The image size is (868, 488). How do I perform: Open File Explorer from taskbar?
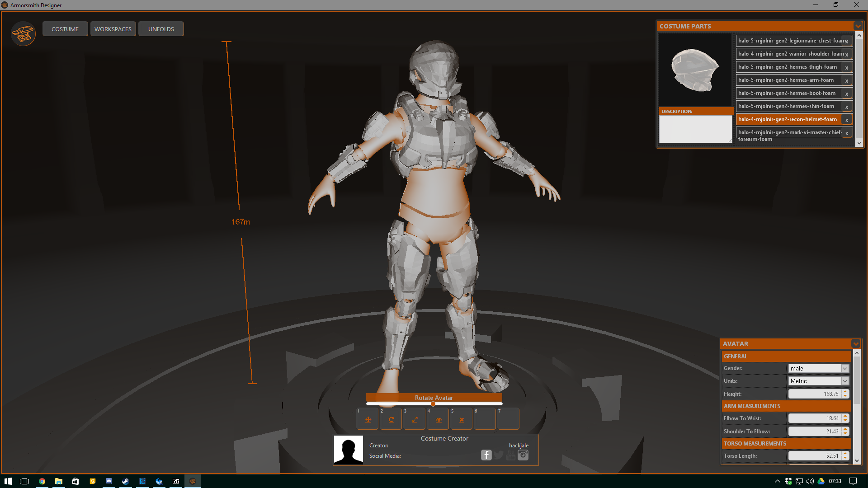(x=59, y=481)
